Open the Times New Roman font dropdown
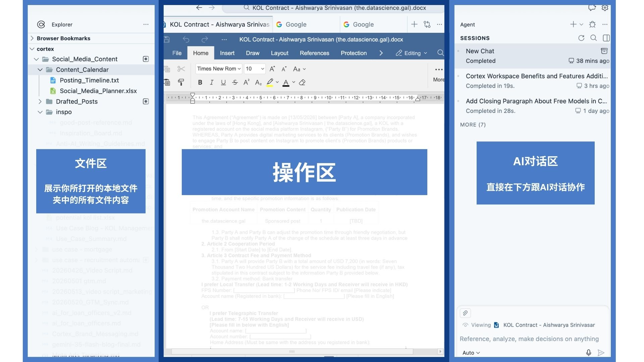The image size is (644, 362). tap(219, 69)
